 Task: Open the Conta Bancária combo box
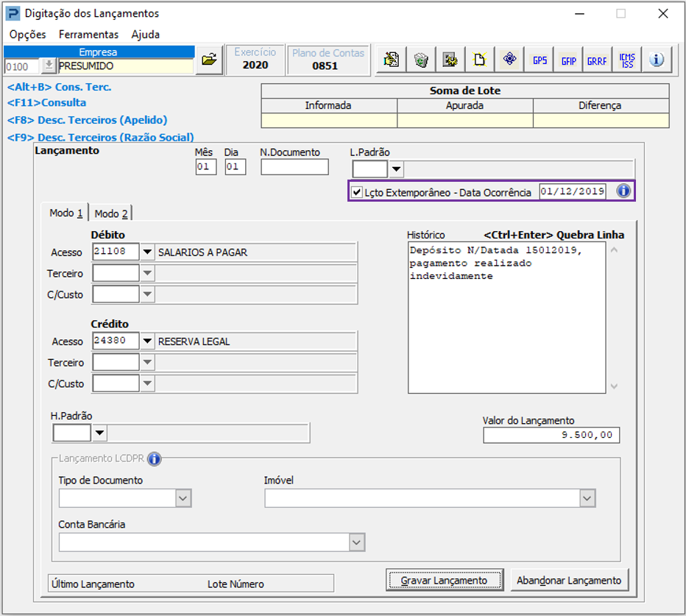[x=212, y=542]
